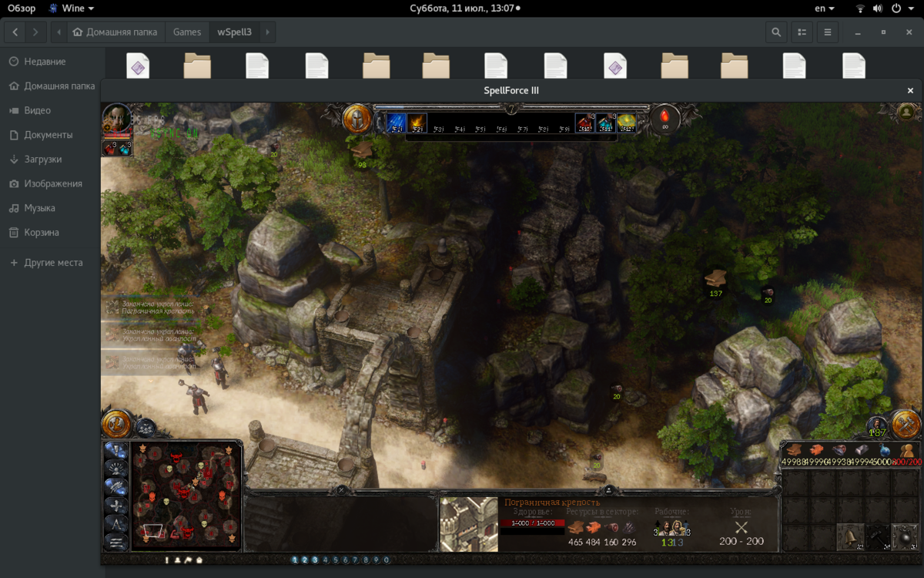Open the golden helmet hero menu button
Image resolution: width=924 pixels, height=578 pixels.
[357, 119]
